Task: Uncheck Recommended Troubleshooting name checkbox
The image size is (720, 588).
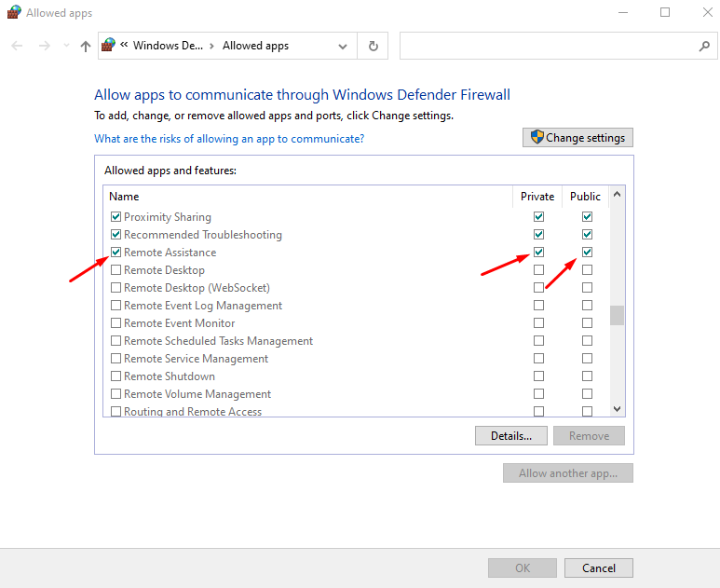Action: (115, 234)
